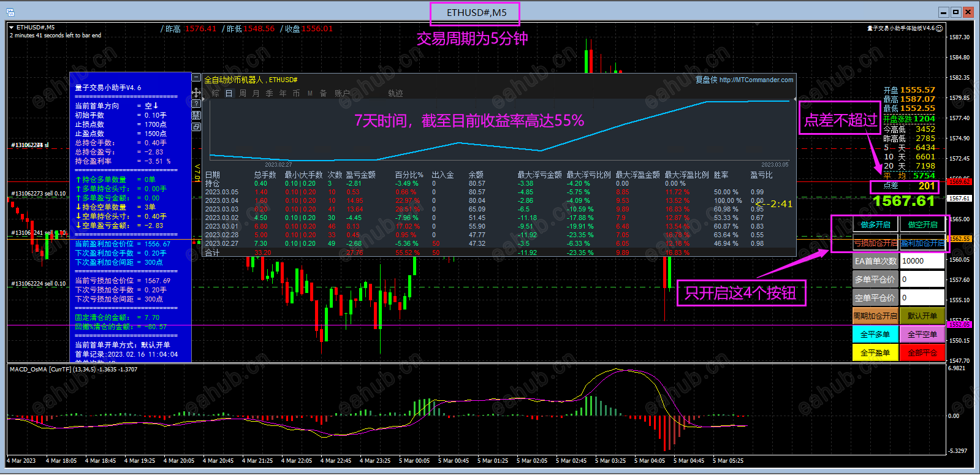Image resolution: width=980 pixels, height=475 pixels.
Task: Open the MTCommander.com link
Action: [x=756, y=80]
